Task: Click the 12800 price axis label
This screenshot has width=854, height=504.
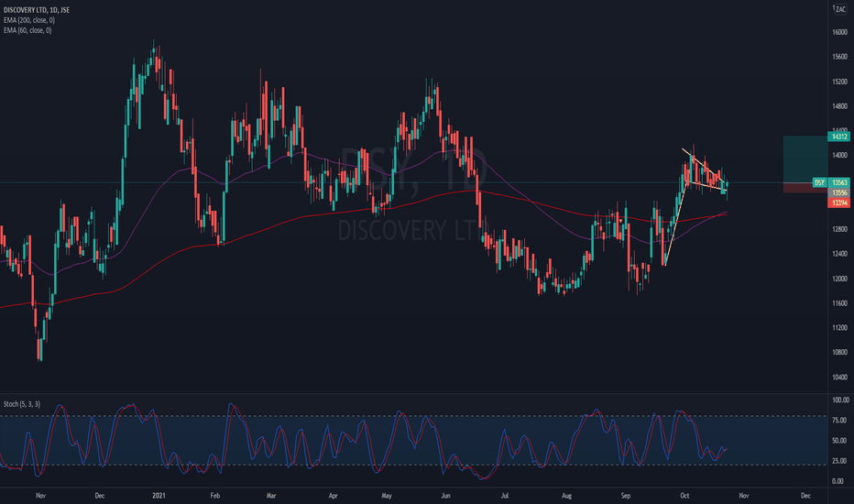Action: pos(840,229)
